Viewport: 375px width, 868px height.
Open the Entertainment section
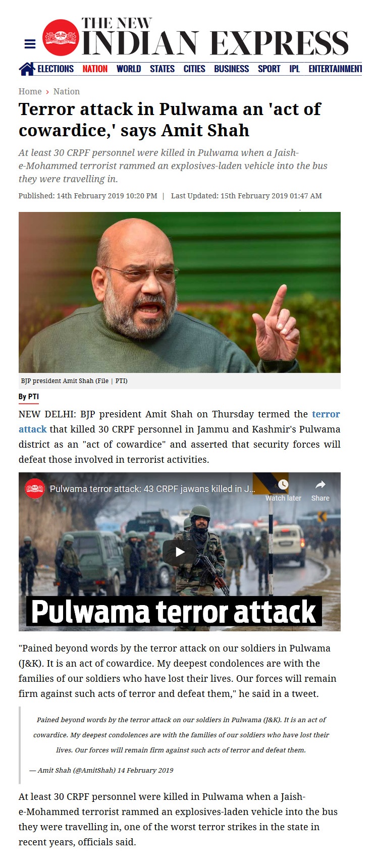coord(335,69)
